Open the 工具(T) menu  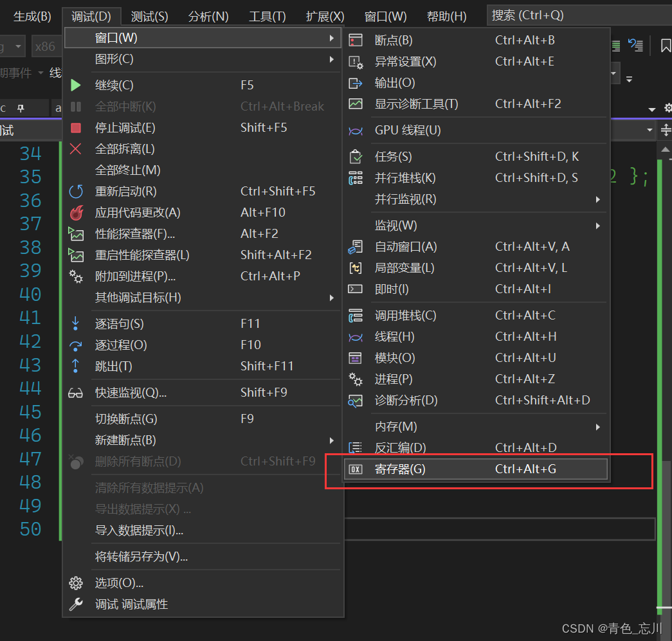point(268,17)
